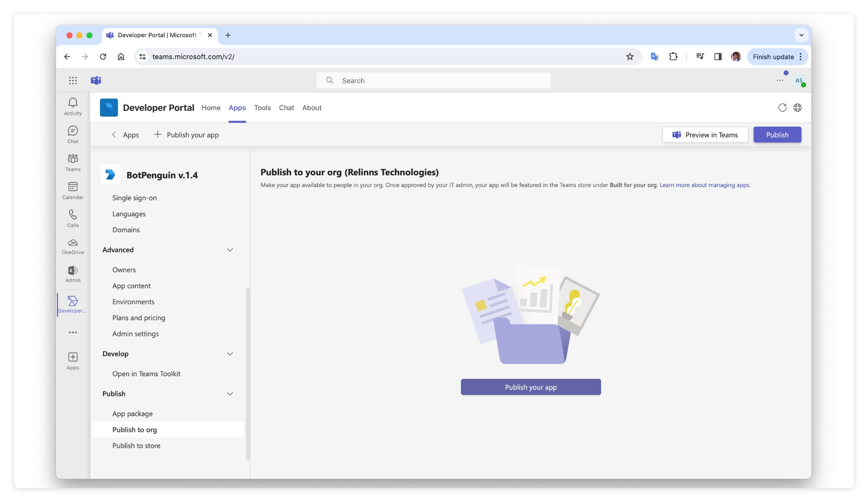Open Activity from the Teams sidebar

pyautogui.click(x=73, y=106)
